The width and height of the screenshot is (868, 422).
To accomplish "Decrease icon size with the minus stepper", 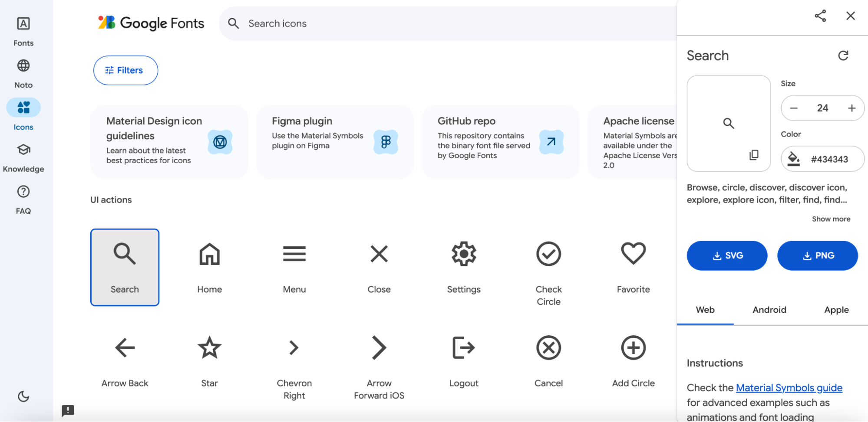I will click(x=794, y=108).
